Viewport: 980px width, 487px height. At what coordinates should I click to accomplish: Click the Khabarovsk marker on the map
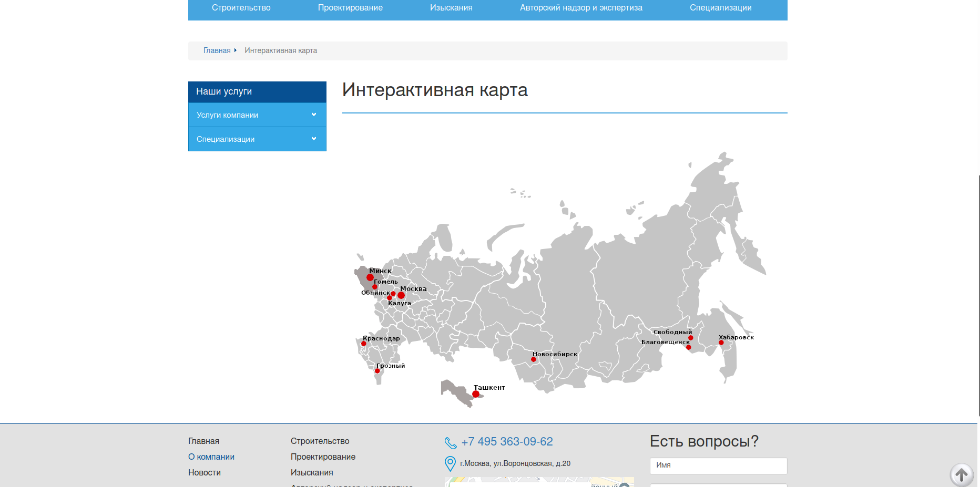[721, 343]
